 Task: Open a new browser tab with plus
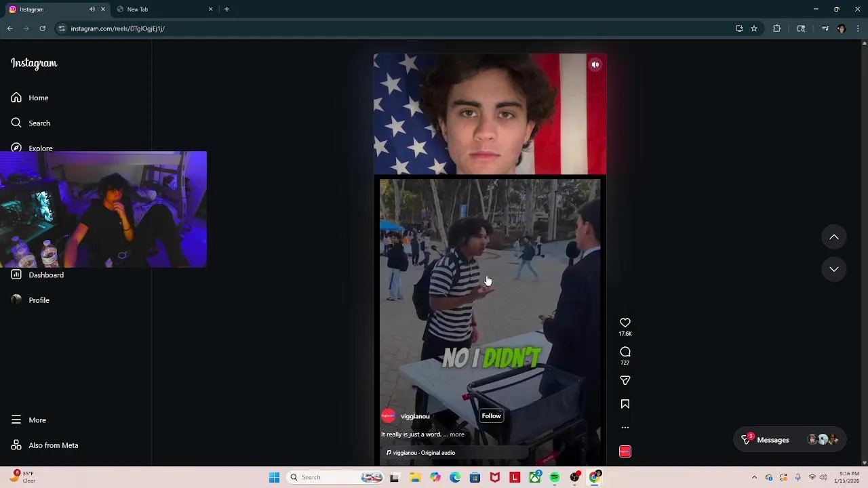point(226,9)
